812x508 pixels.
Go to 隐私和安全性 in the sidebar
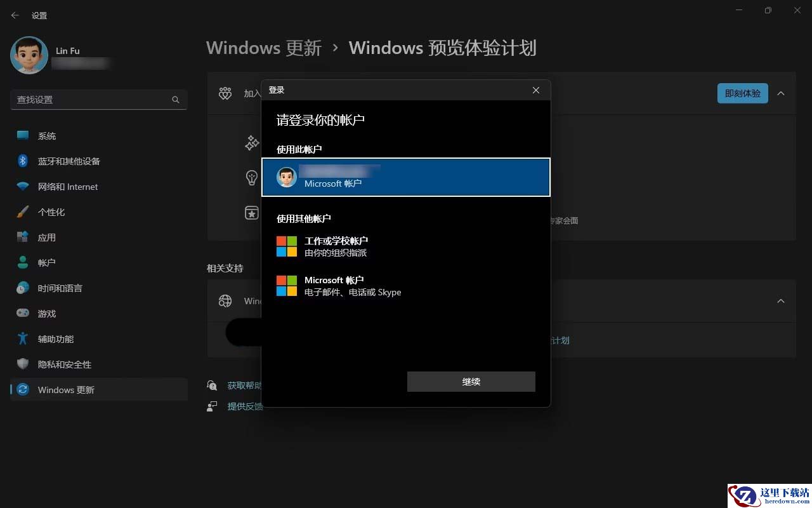(x=99, y=364)
